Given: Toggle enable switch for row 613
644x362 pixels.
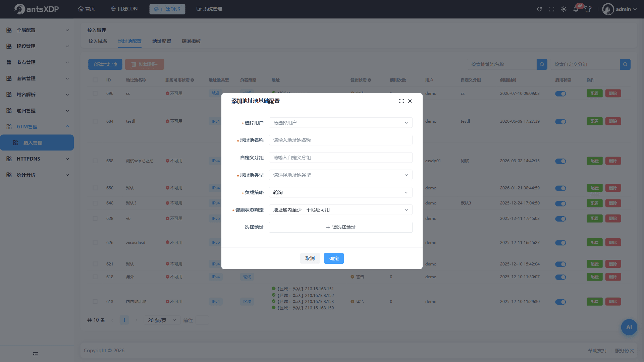Looking at the screenshot, I should tap(560, 302).
